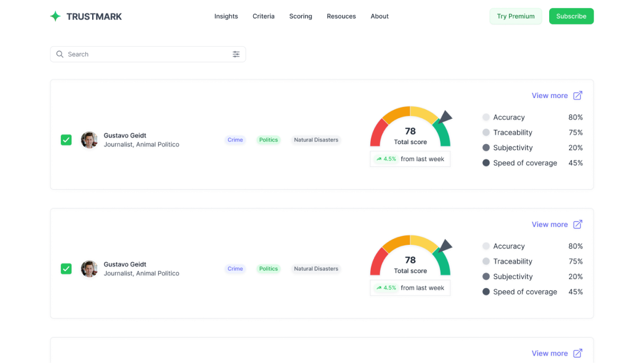644x363 pixels.
Task: Click external link icon in first card
Action: pyautogui.click(x=578, y=95)
